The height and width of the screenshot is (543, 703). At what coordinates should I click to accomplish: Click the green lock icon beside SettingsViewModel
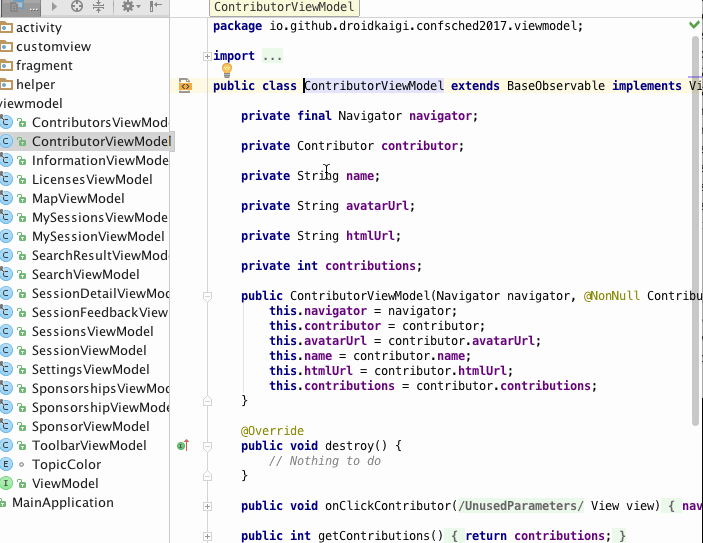click(21, 370)
